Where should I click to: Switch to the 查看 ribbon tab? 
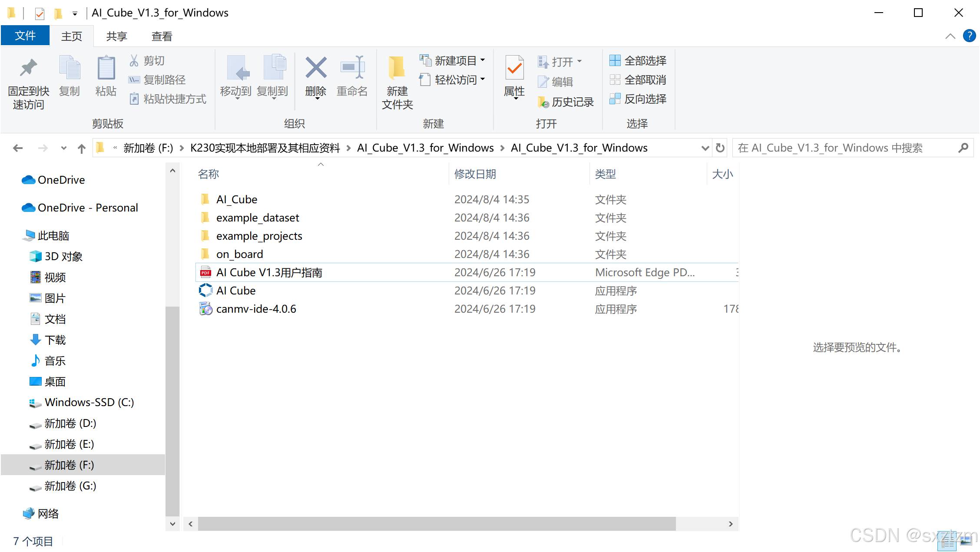(162, 36)
